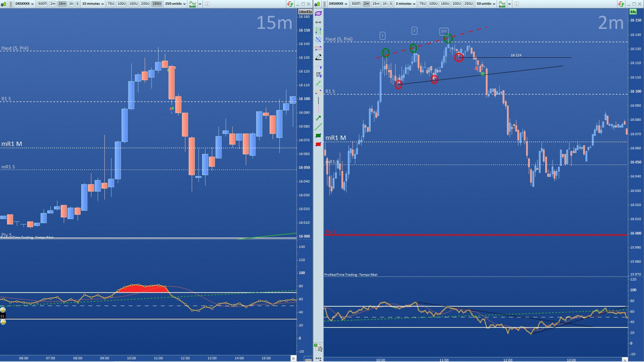The height and width of the screenshot is (362, 644).
Task: Open the 50 unités dropdown
Action: (486, 4)
